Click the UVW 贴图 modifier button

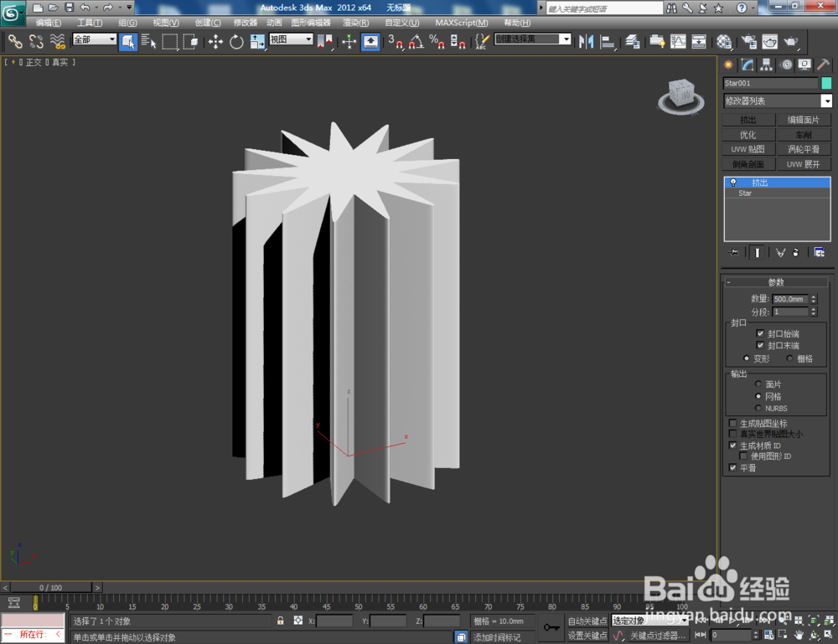coord(747,149)
